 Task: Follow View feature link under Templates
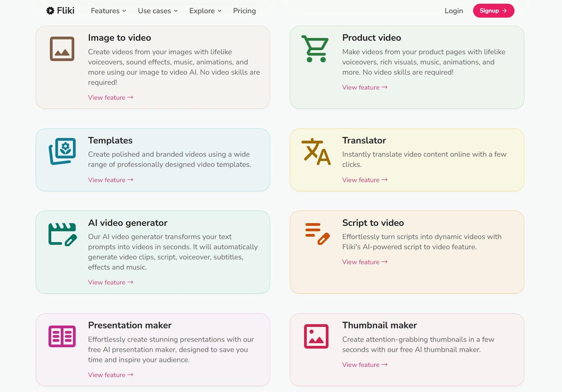coord(111,180)
